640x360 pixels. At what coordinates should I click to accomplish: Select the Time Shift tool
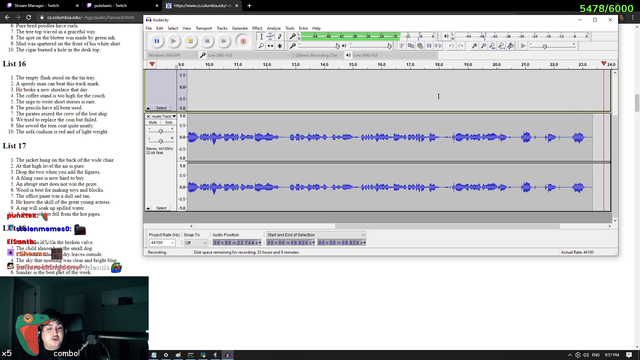click(270, 46)
